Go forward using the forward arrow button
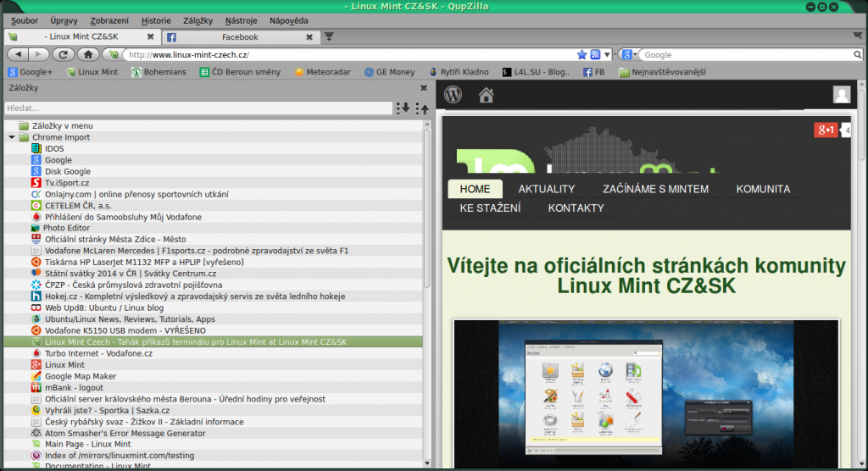The width and height of the screenshot is (868, 471). (38, 54)
